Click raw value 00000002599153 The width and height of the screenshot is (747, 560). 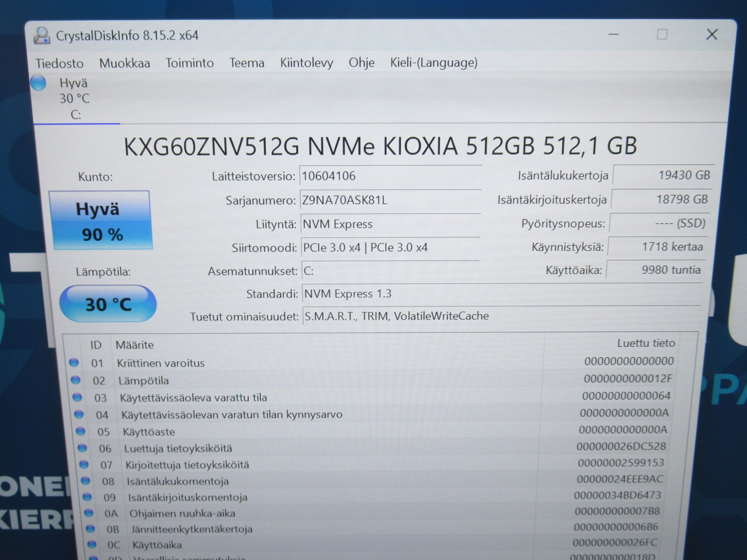621,463
